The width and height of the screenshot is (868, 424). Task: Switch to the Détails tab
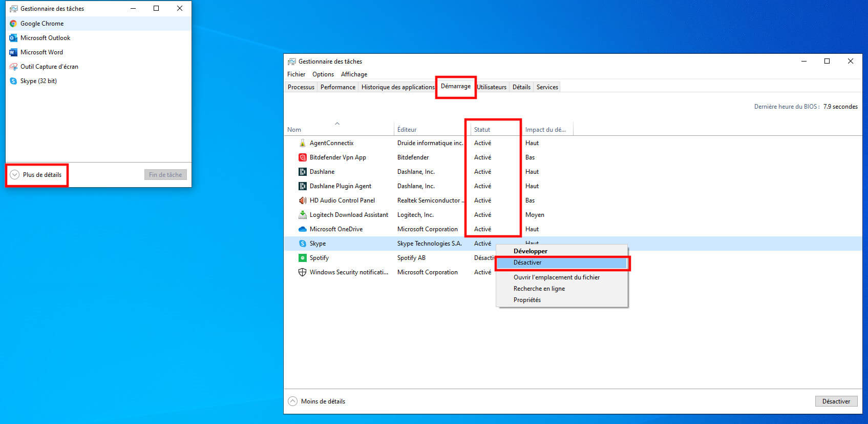coord(521,87)
